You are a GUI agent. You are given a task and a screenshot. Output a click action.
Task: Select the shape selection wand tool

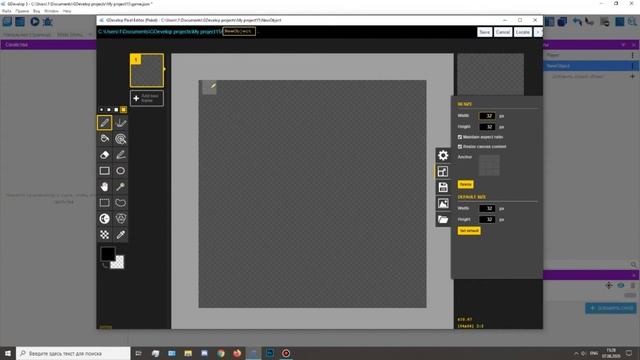point(120,187)
